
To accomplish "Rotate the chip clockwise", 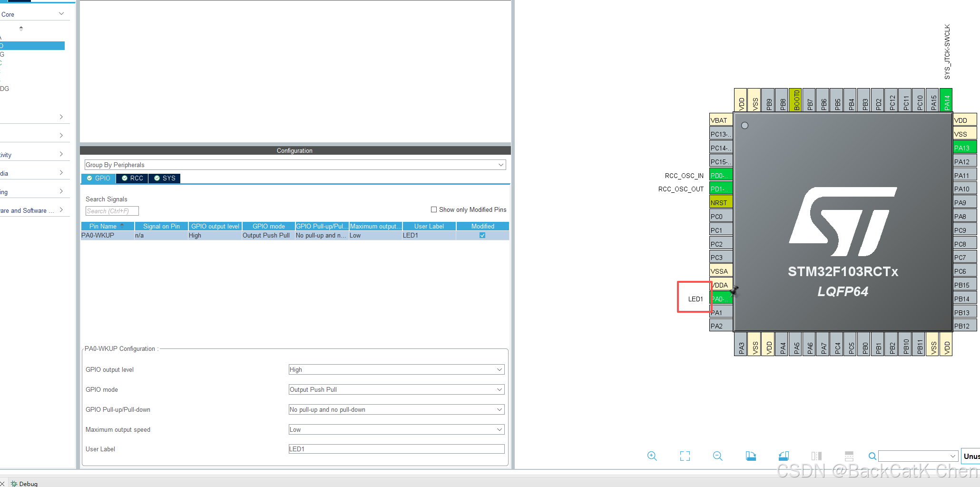I will coord(751,456).
